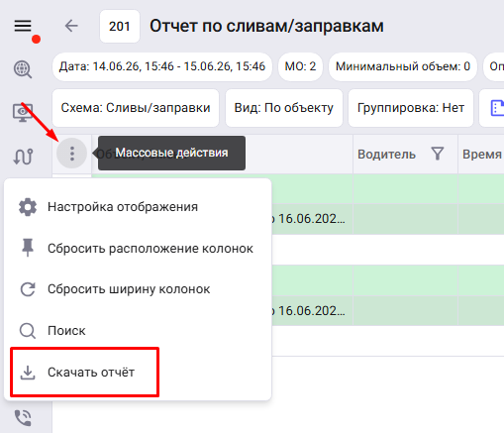Open the МО: 2 filter chip

tap(300, 66)
